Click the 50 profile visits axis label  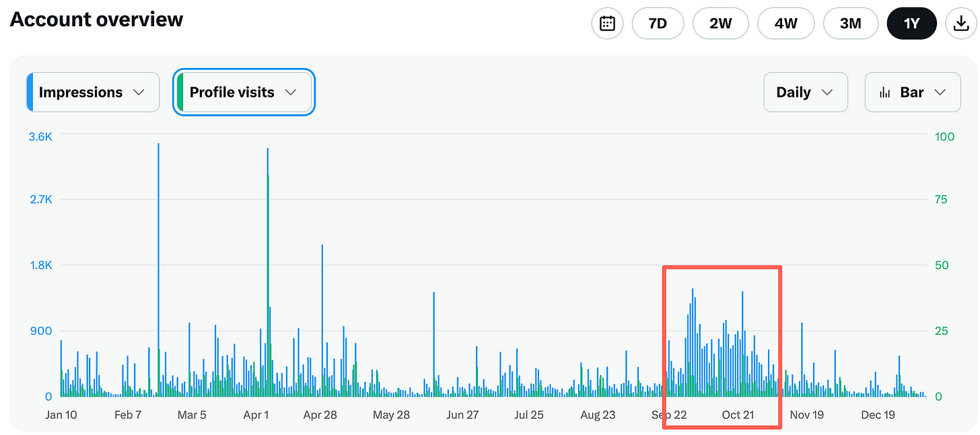tap(941, 265)
